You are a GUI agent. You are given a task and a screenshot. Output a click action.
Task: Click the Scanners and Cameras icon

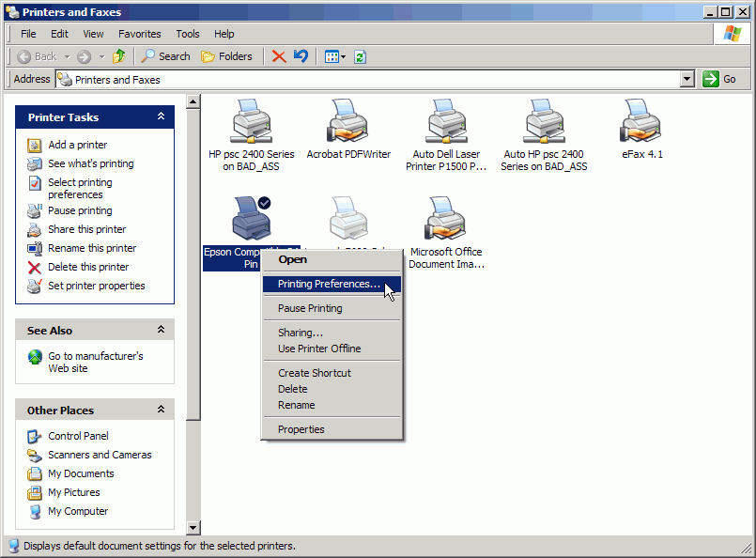(x=34, y=456)
